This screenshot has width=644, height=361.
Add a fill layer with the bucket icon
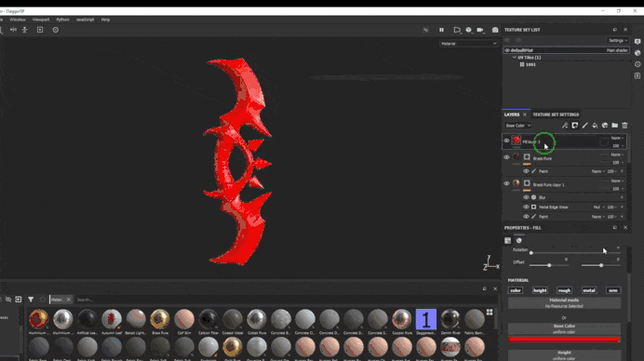(595, 126)
